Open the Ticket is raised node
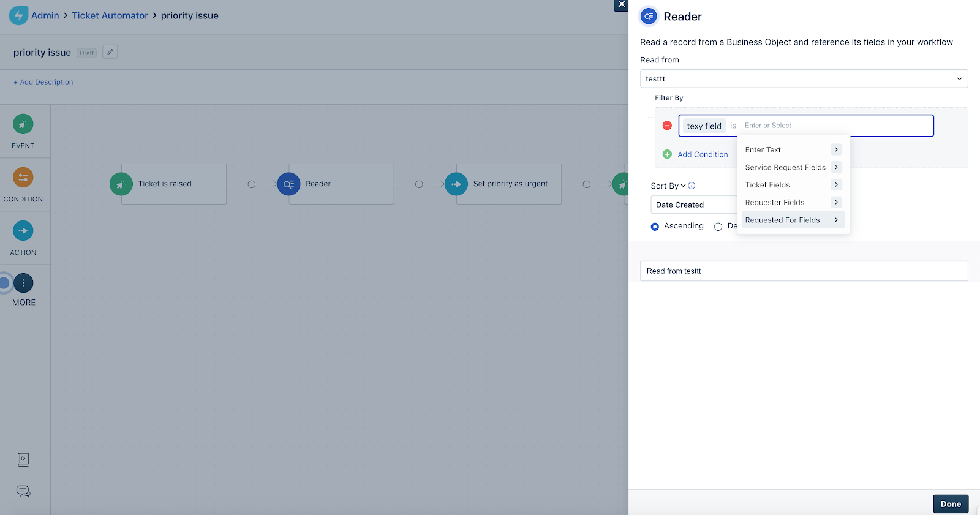The width and height of the screenshot is (980, 515). click(x=174, y=184)
